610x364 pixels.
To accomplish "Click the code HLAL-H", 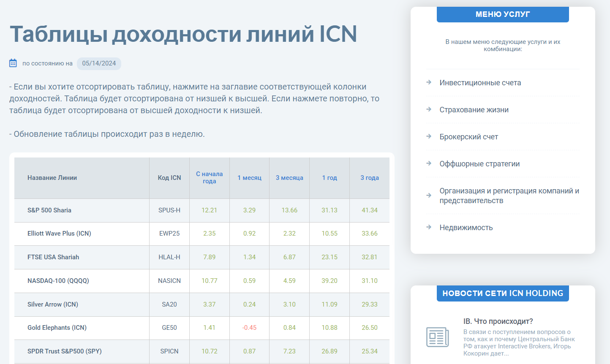I will [169, 257].
